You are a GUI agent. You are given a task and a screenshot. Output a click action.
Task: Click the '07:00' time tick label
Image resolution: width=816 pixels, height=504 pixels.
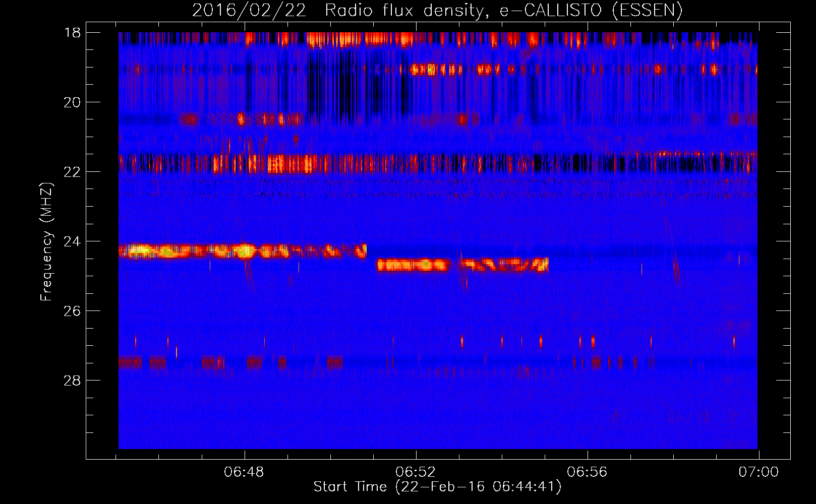[x=759, y=472]
